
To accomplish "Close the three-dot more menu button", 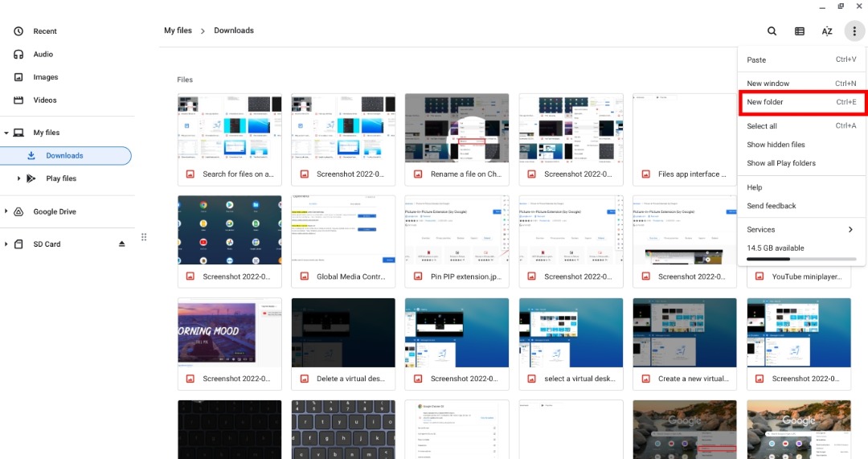I will click(x=854, y=31).
